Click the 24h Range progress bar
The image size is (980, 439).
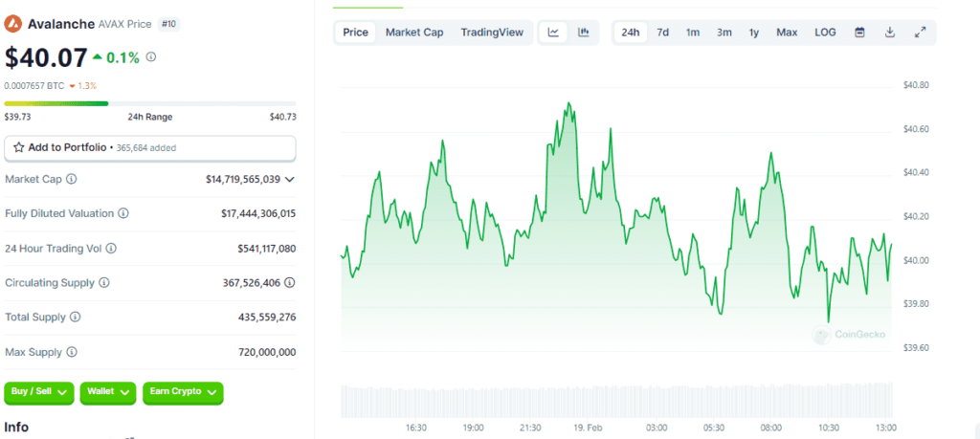(x=150, y=103)
